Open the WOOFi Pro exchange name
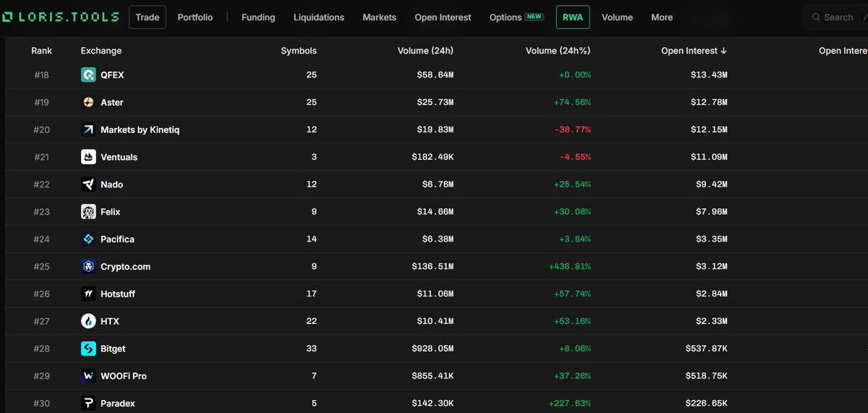The height and width of the screenshot is (413, 868). 124,376
